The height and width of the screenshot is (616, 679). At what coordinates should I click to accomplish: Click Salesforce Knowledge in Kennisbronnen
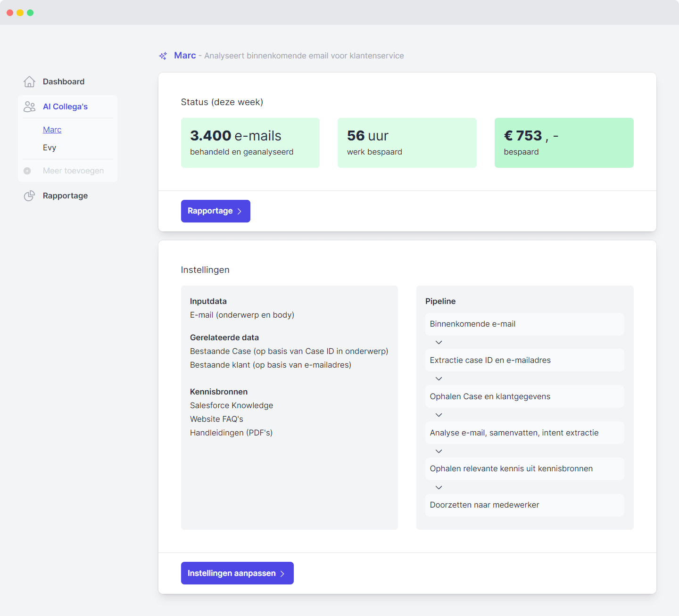tap(232, 405)
